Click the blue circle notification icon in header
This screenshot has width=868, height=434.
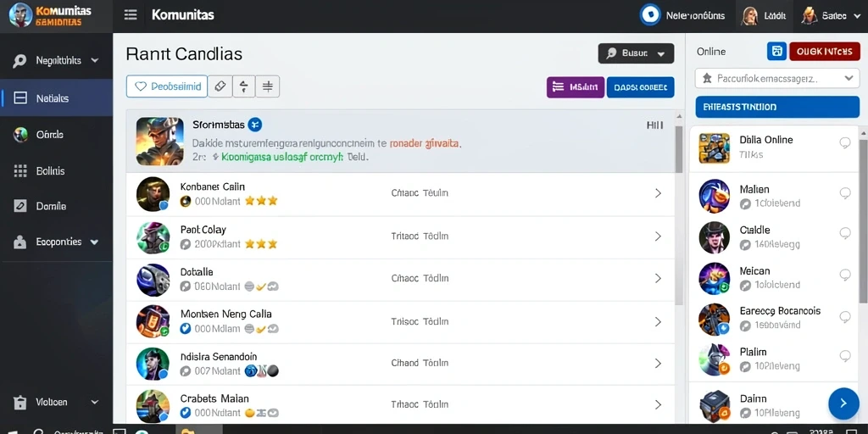coord(650,15)
